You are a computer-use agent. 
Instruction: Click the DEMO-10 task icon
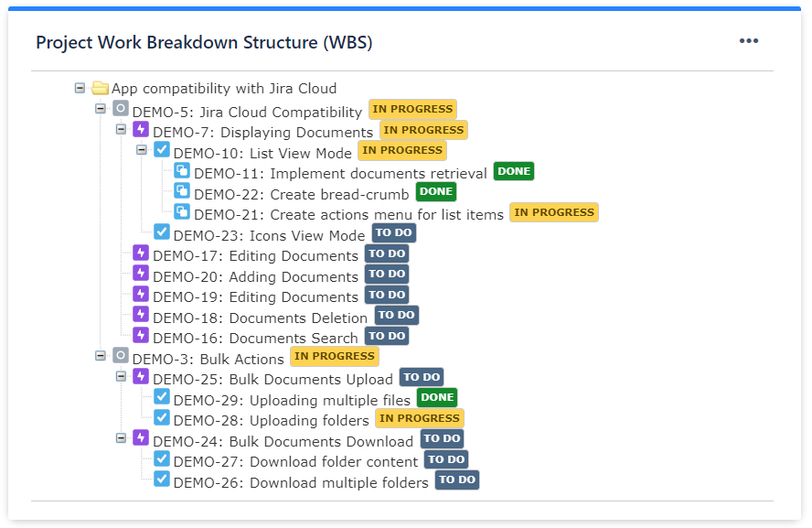click(x=162, y=150)
